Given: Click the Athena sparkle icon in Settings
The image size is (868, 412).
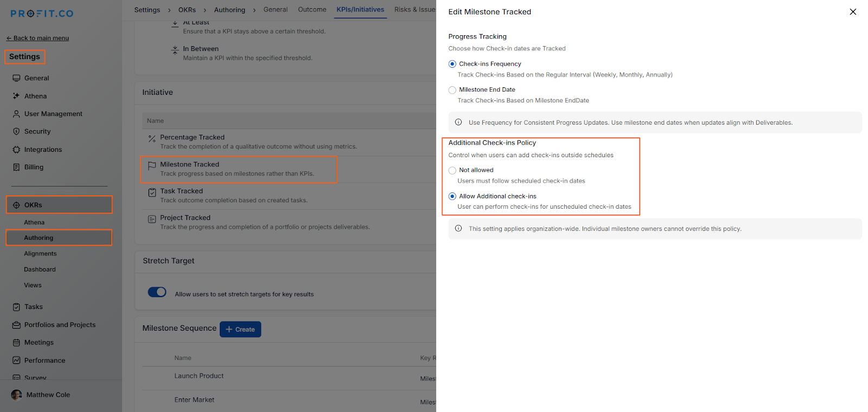Looking at the screenshot, I should point(16,96).
